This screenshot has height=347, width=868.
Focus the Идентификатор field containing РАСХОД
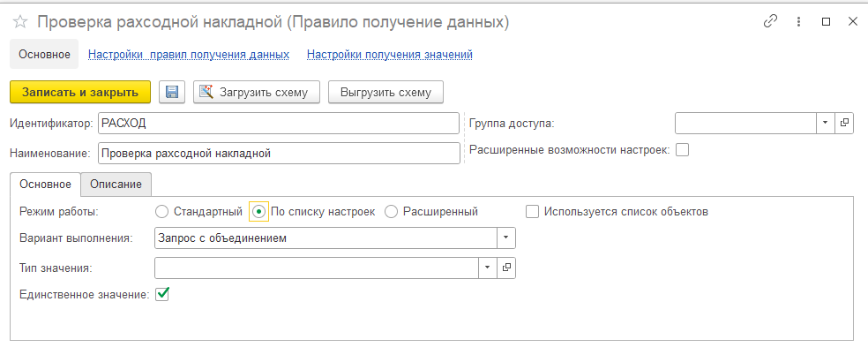pyautogui.click(x=279, y=123)
